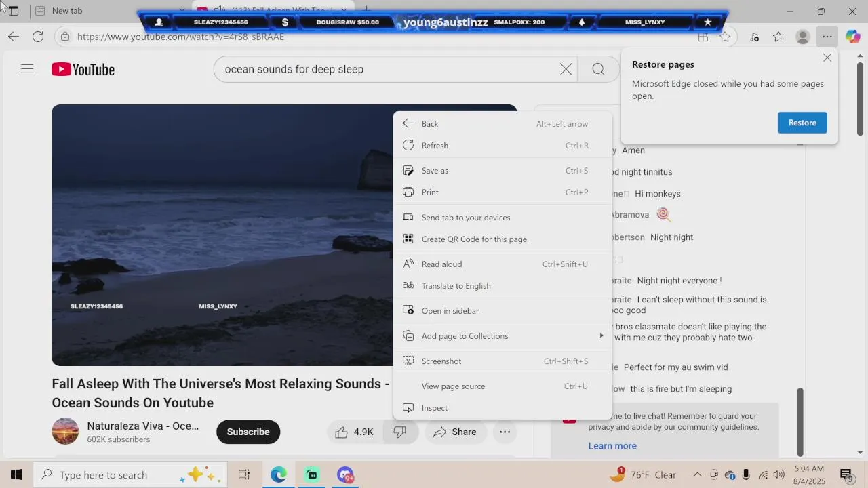Close the Restore pages popup

pos(827,58)
